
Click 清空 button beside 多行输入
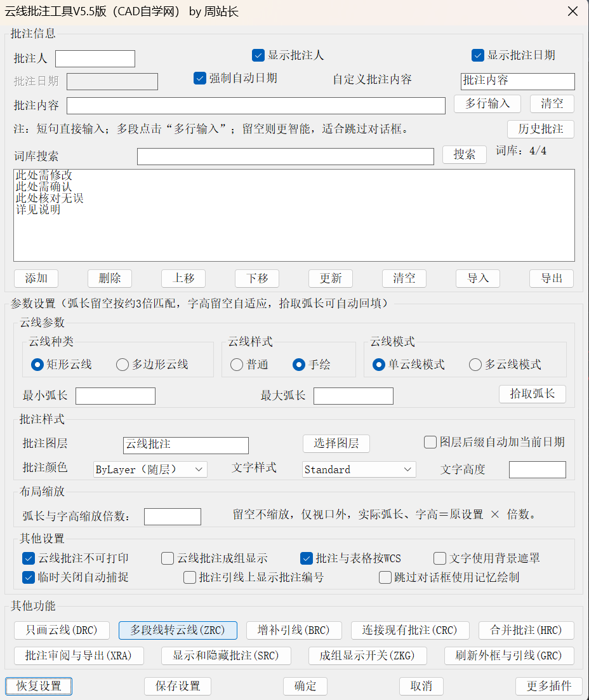tap(552, 104)
